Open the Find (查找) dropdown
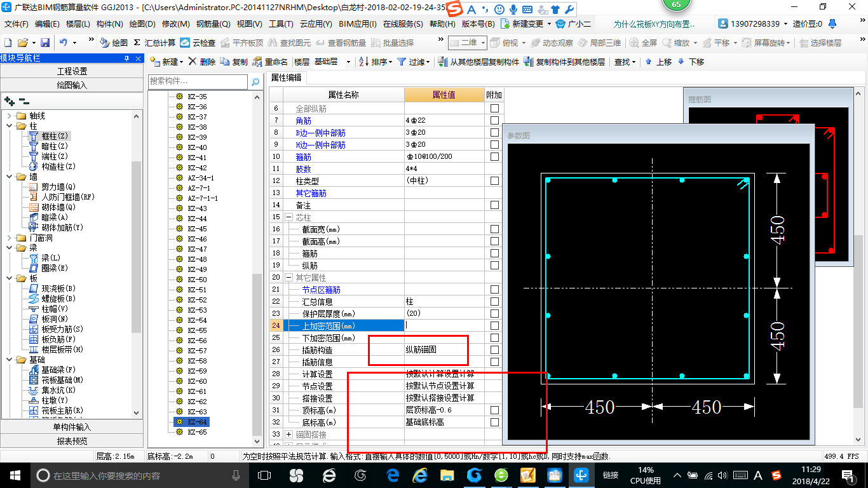The width and height of the screenshot is (868, 488). click(x=625, y=62)
